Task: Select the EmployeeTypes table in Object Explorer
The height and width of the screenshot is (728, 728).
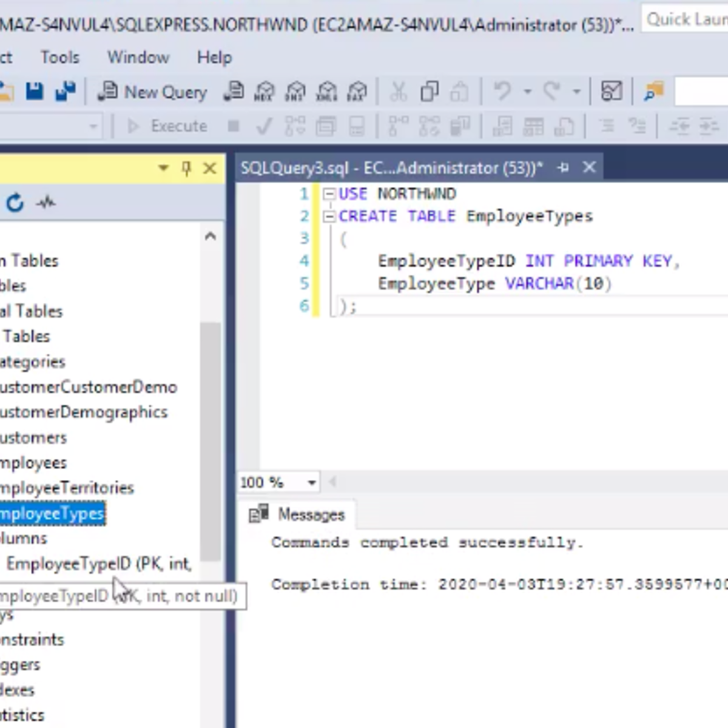Action: coord(52,513)
